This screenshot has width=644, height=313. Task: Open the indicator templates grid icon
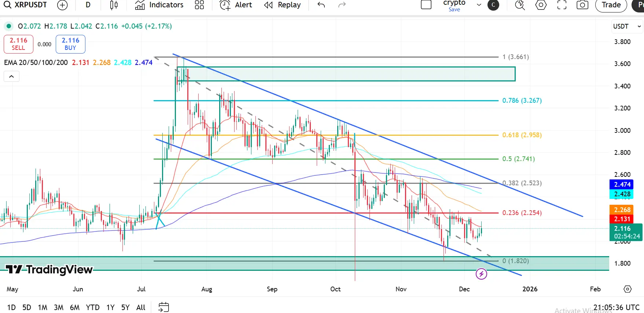[199, 5]
